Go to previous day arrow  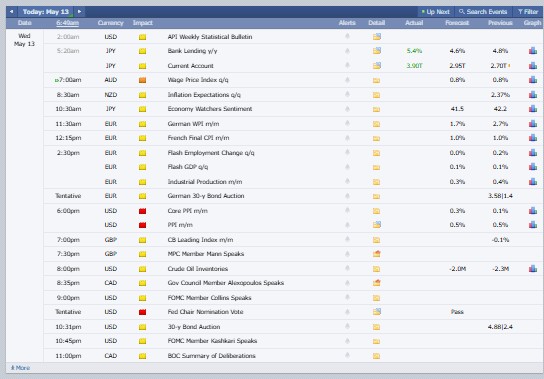tap(11, 12)
